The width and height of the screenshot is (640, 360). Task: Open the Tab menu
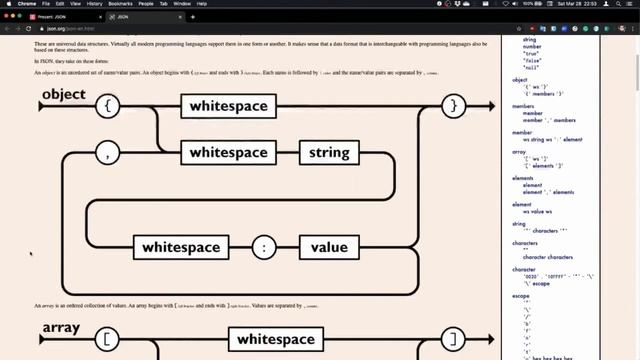click(x=164, y=4)
